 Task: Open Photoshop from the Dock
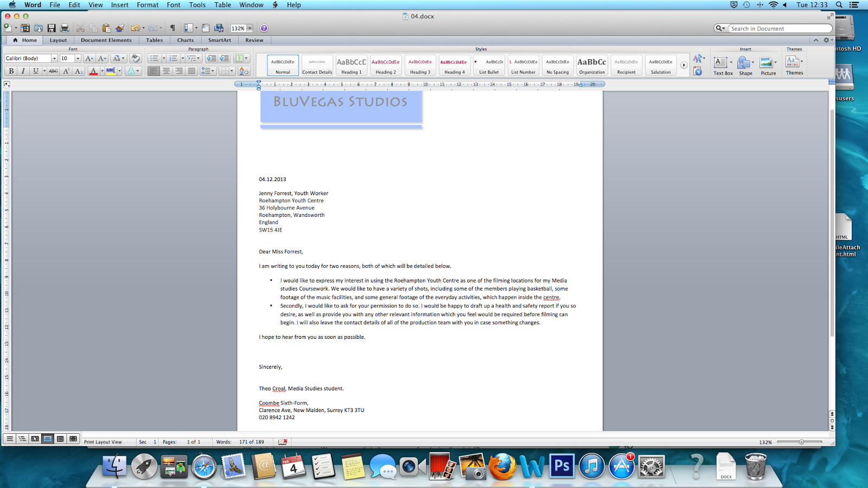pos(561,466)
